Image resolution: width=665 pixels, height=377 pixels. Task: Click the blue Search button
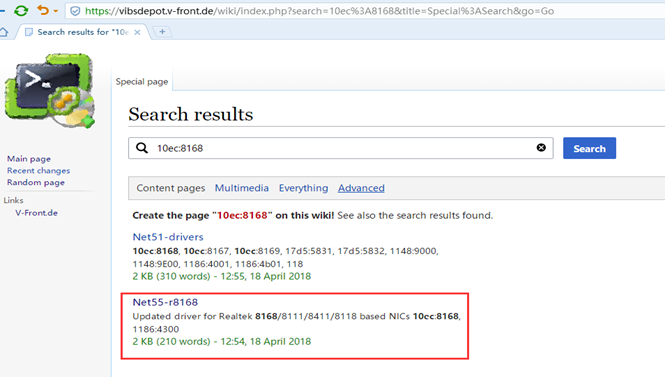pos(589,148)
